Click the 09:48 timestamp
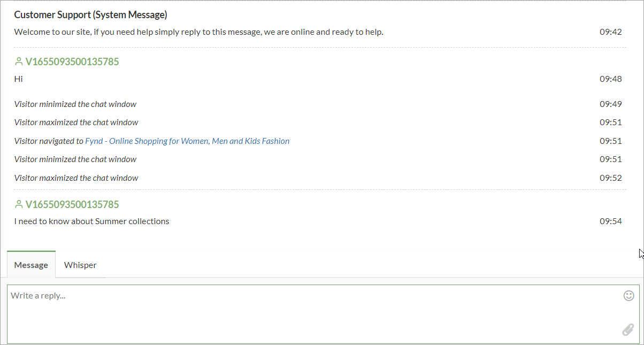Viewport: 644px width, 345px height. [x=610, y=79]
